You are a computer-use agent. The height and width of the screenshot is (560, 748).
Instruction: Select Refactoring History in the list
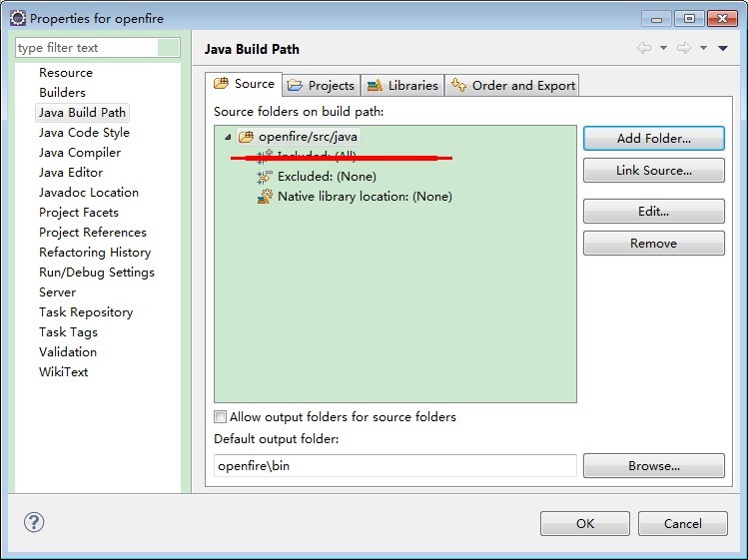click(x=95, y=253)
